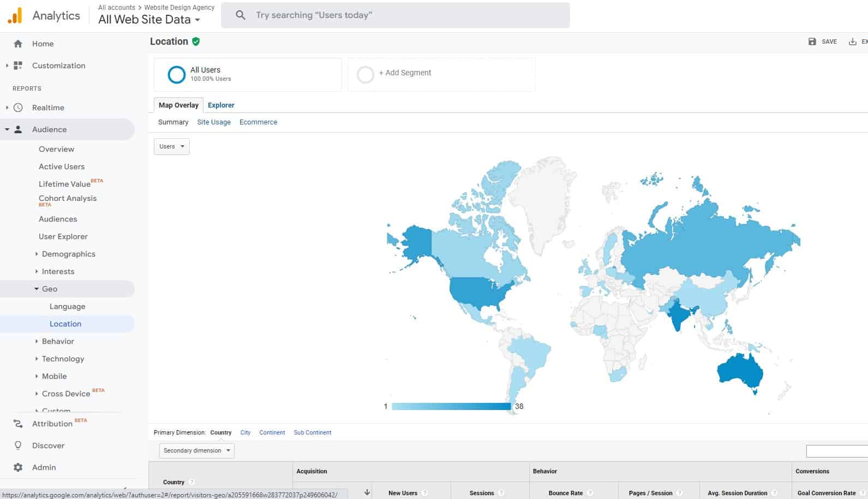Select the Summary sub-tab
The image size is (868, 499).
[x=173, y=122]
